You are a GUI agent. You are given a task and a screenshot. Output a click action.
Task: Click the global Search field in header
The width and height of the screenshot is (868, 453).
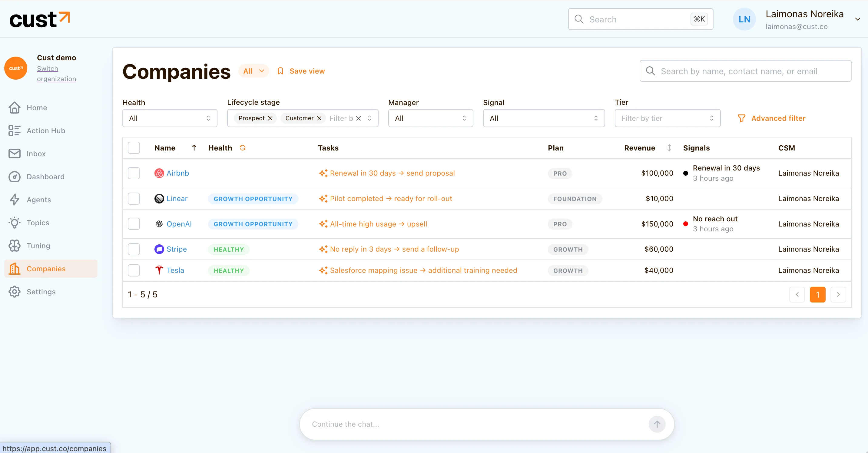[x=641, y=19]
